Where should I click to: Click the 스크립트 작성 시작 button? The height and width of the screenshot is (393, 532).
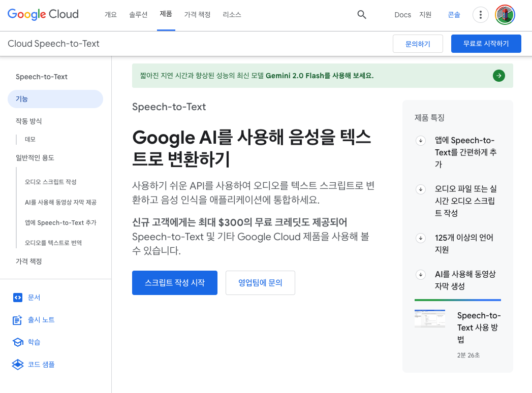pyautogui.click(x=175, y=283)
